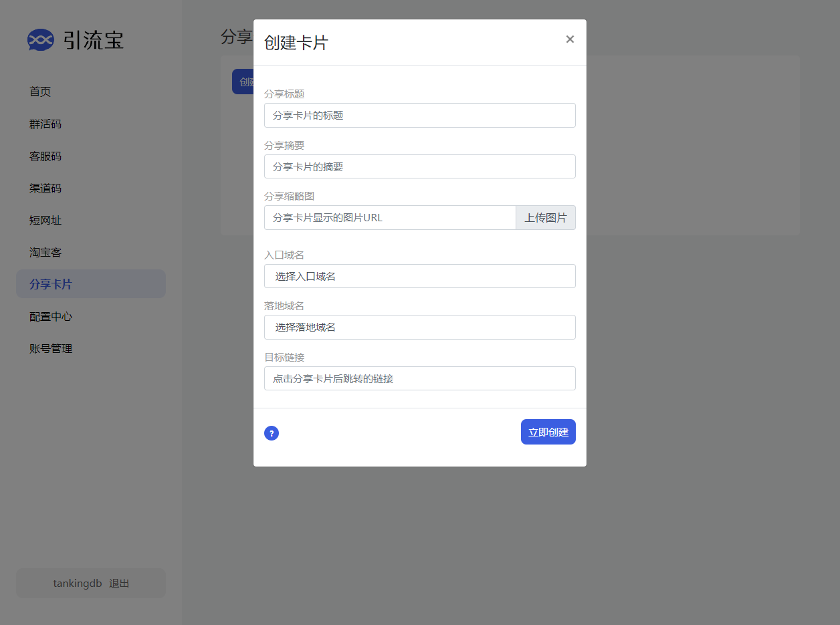The image size is (840, 625).
Task: Click the 立即创建 button
Action: (x=548, y=431)
